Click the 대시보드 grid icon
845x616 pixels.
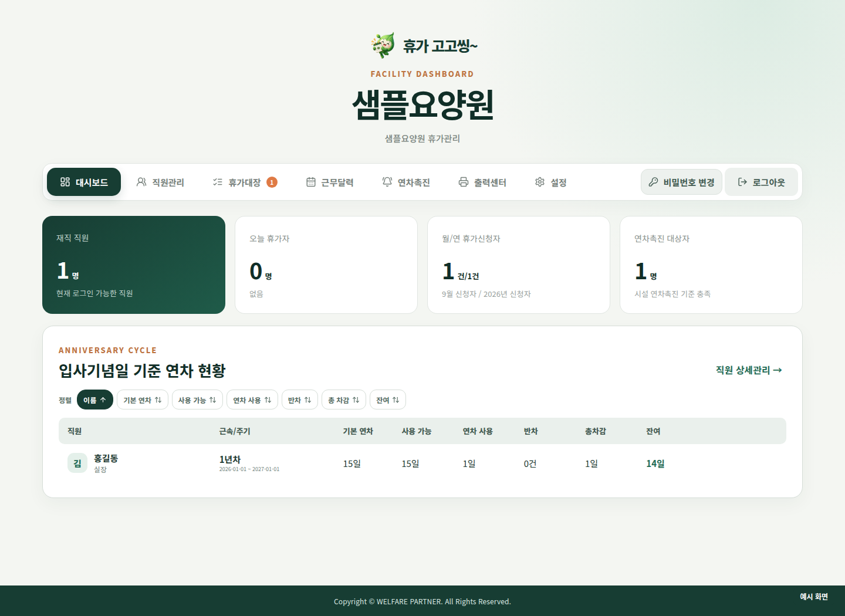65,182
